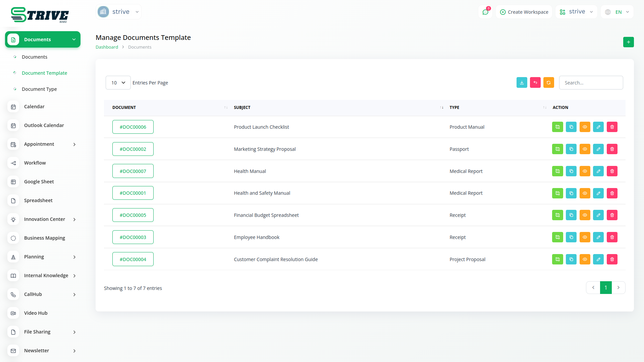Open Document Type in sidebar submenu

click(39, 89)
